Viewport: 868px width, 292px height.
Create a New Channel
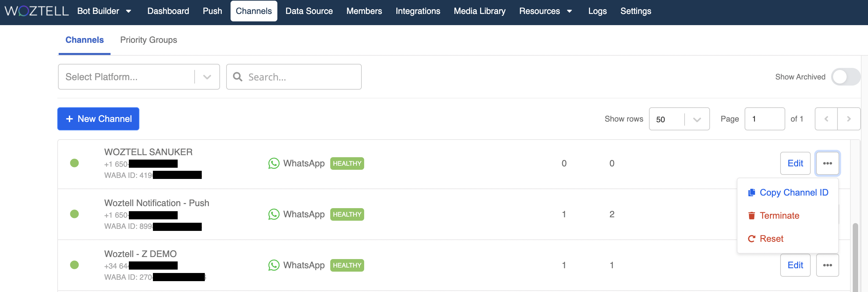(x=98, y=119)
